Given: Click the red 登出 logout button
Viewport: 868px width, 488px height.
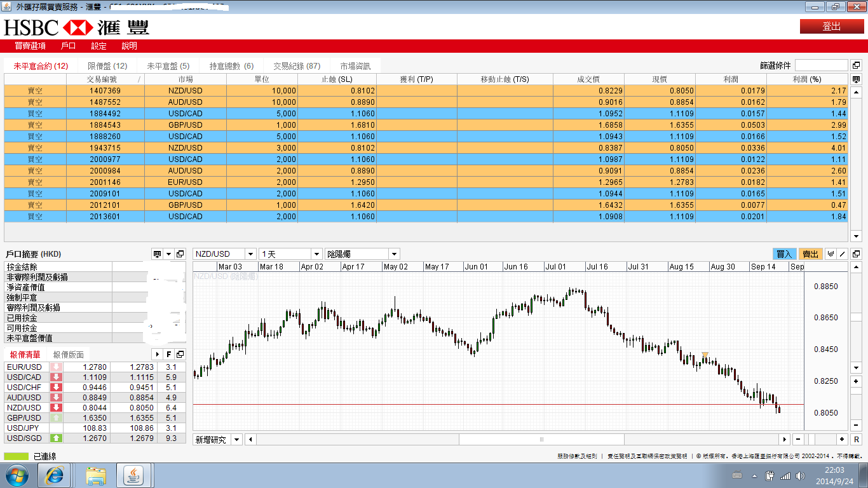Looking at the screenshot, I should [x=831, y=26].
